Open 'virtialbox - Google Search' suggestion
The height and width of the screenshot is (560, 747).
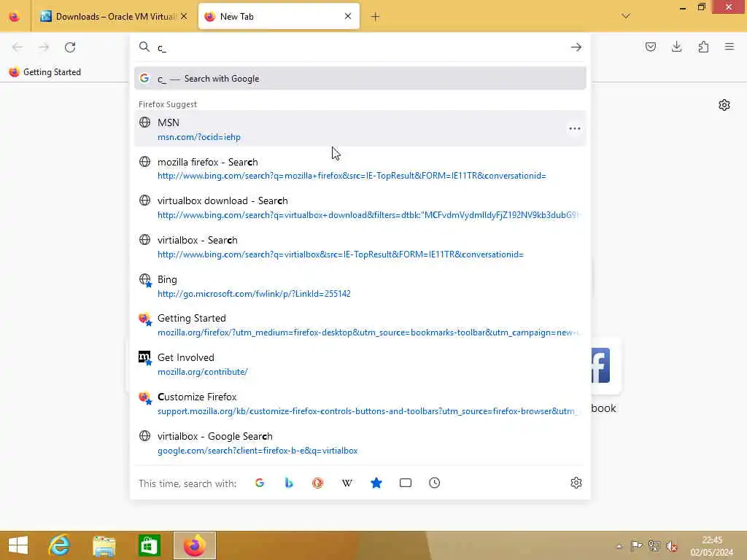pyautogui.click(x=360, y=443)
